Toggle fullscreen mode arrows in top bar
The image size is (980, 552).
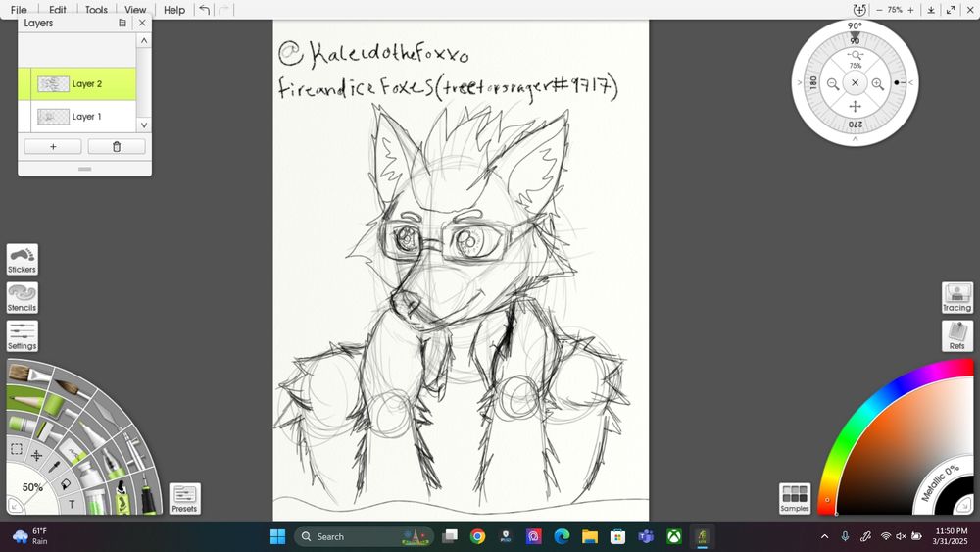tap(951, 10)
